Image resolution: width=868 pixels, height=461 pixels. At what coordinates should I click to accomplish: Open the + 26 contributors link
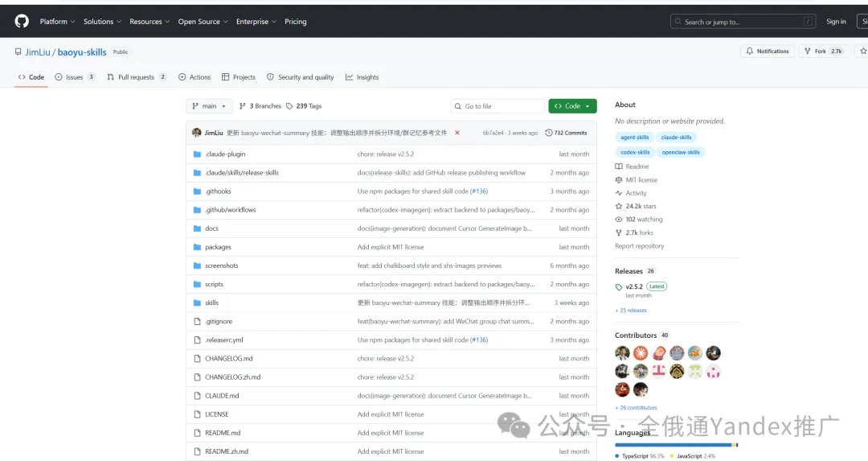(636, 408)
